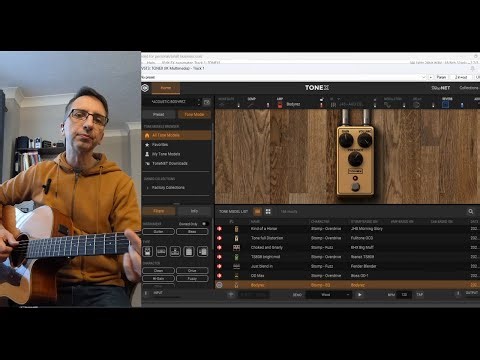The width and height of the screenshot is (480, 360).
Task: Click the IR cabinet module icon
Action: 333,105
